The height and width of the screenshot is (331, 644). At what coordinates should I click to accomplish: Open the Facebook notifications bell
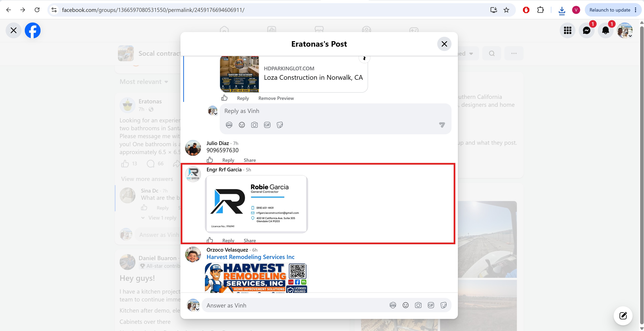point(606,31)
